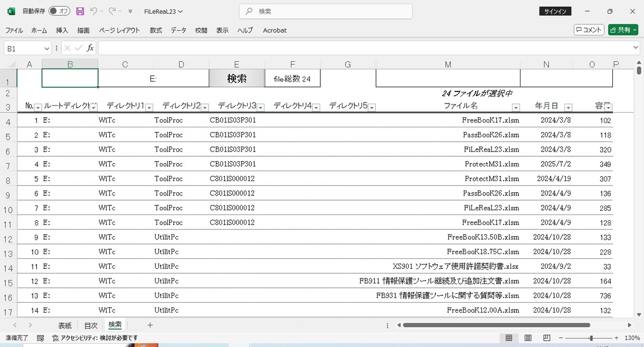
Task: Toggle the AutoSave switch
Action: [x=59, y=11]
